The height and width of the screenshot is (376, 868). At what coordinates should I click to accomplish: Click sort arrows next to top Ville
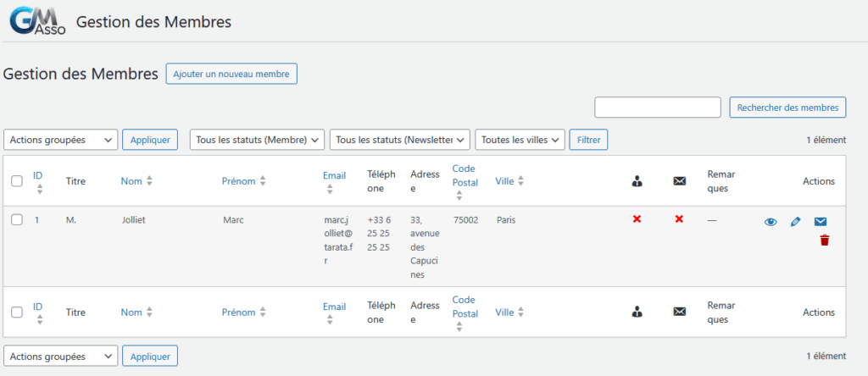(520, 181)
